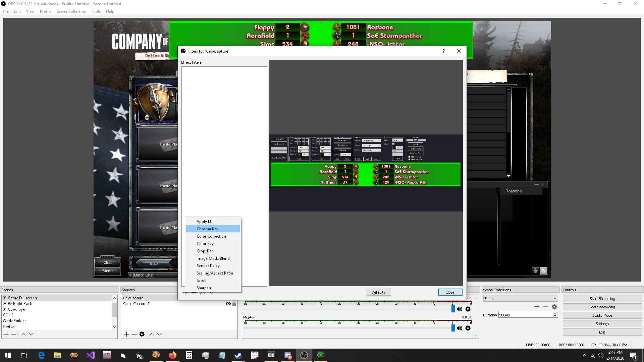The width and height of the screenshot is (644, 362).
Task: Click the help question mark in Filters dialog
Action: click(x=444, y=51)
